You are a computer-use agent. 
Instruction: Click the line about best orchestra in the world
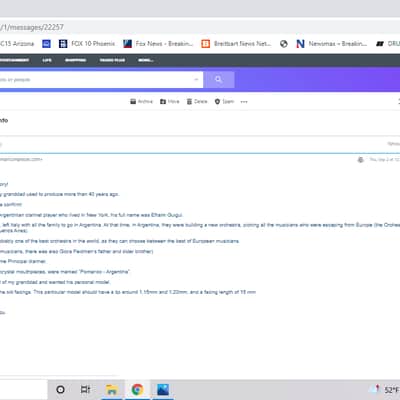[119, 241]
